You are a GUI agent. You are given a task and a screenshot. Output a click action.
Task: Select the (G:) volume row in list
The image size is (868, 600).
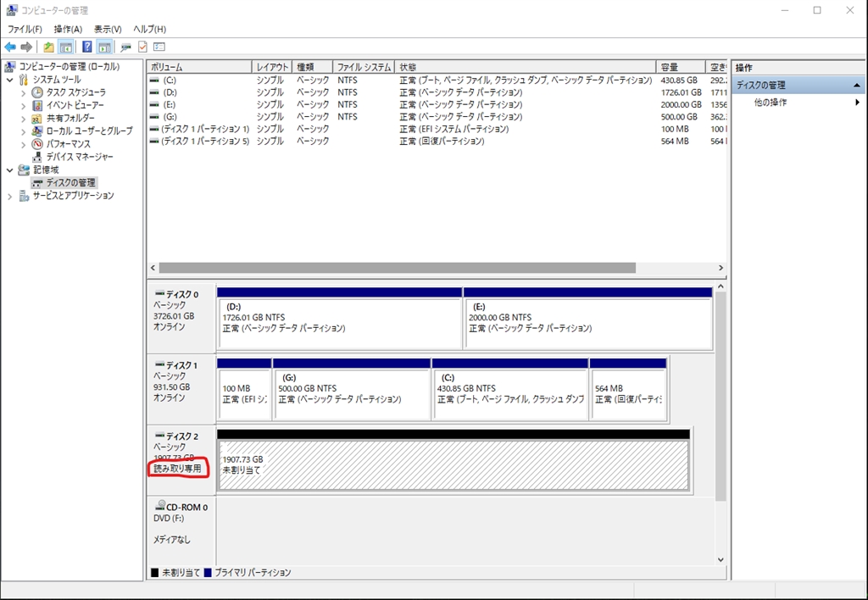[437, 117]
